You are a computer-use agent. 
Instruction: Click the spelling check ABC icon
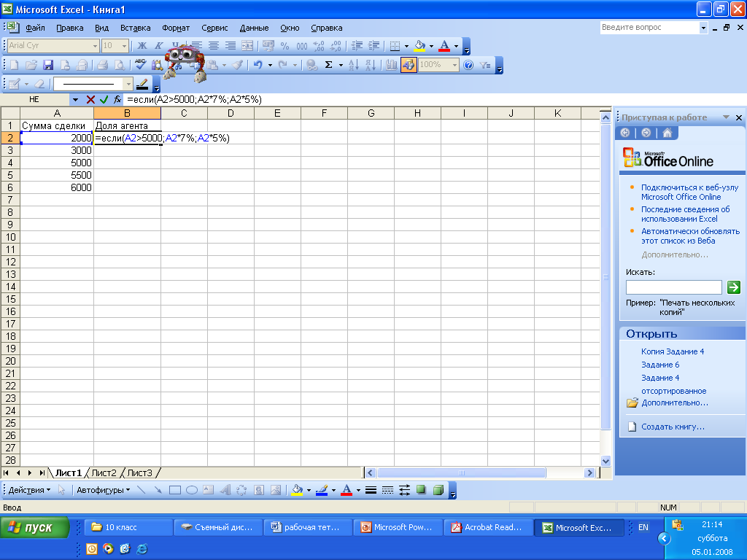coord(140,64)
